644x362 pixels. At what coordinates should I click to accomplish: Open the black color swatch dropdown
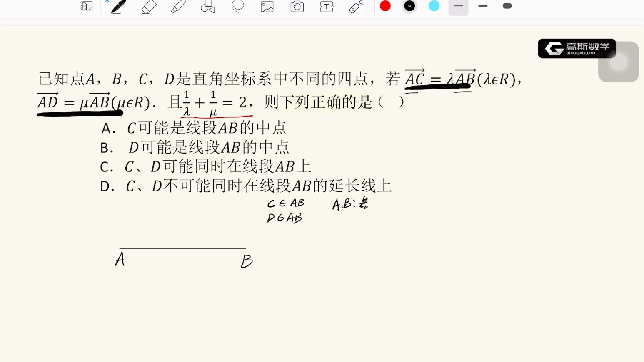pos(409,6)
